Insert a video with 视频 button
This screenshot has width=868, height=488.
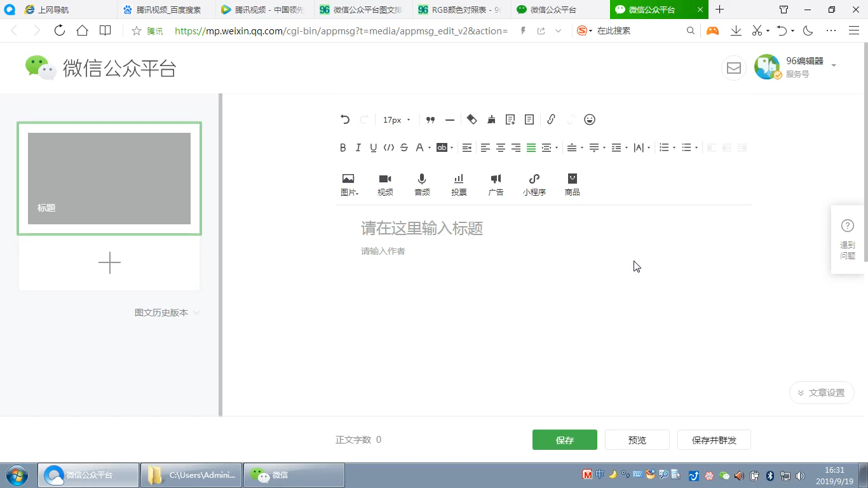(385, 184)
